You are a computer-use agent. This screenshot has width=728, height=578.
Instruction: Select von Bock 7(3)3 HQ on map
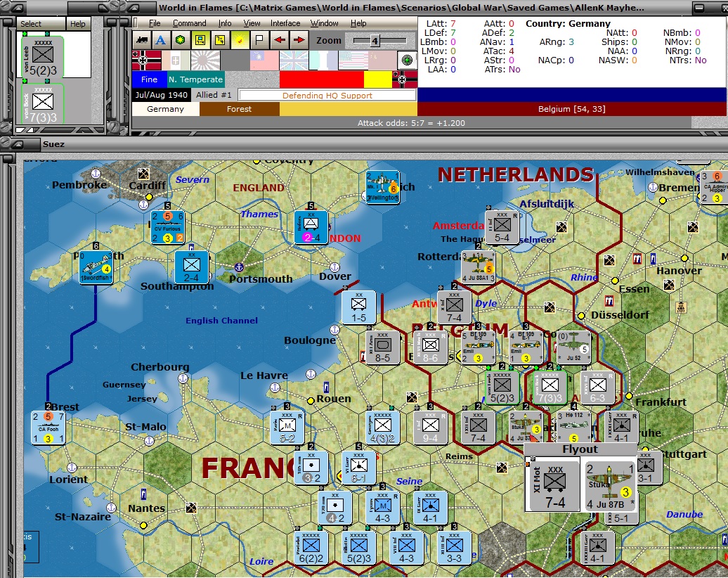pyautogui.click(x=550, y=387)
